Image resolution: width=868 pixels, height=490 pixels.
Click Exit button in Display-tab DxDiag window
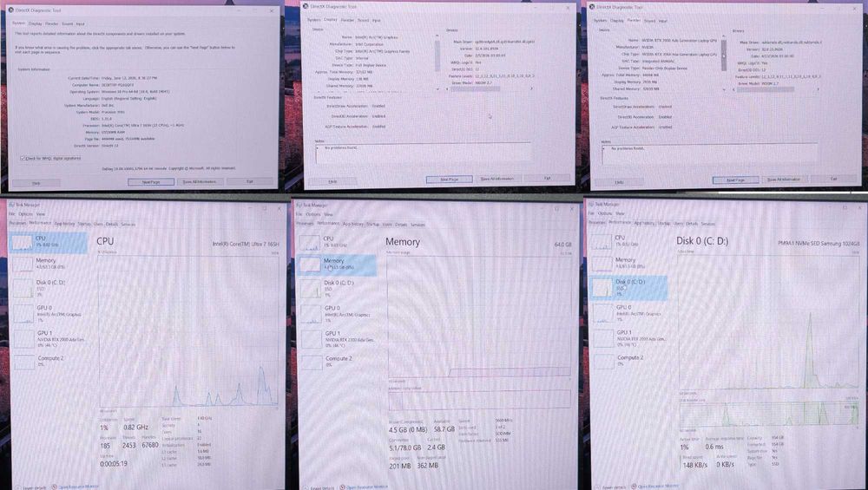click(547, 178)
